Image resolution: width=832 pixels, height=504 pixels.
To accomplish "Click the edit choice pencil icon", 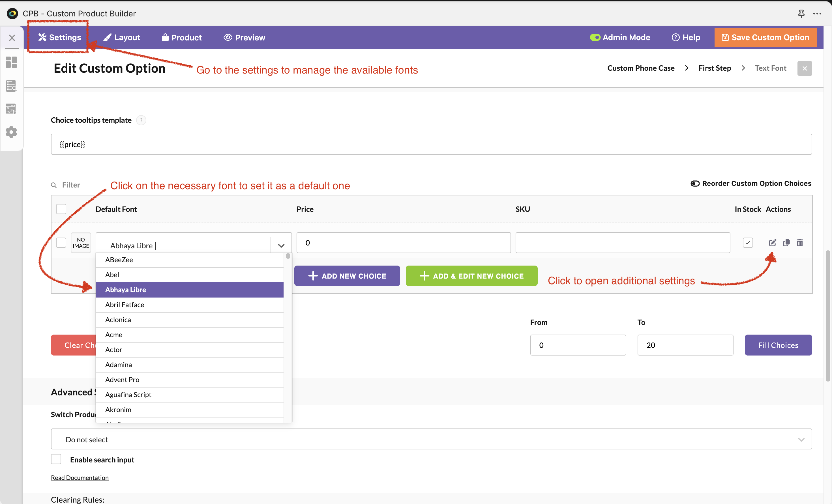I will tap(772, 243).
